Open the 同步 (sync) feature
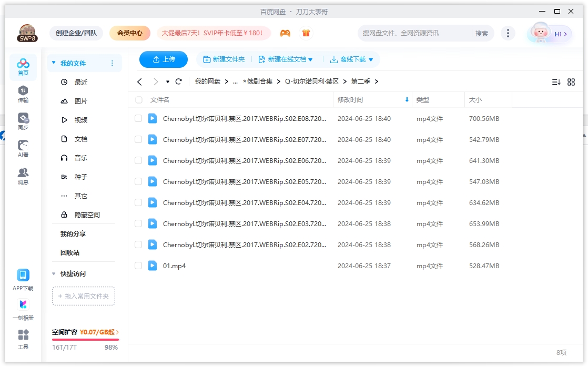Viewport: 588px width, 367px height. [x=23, y=120]
